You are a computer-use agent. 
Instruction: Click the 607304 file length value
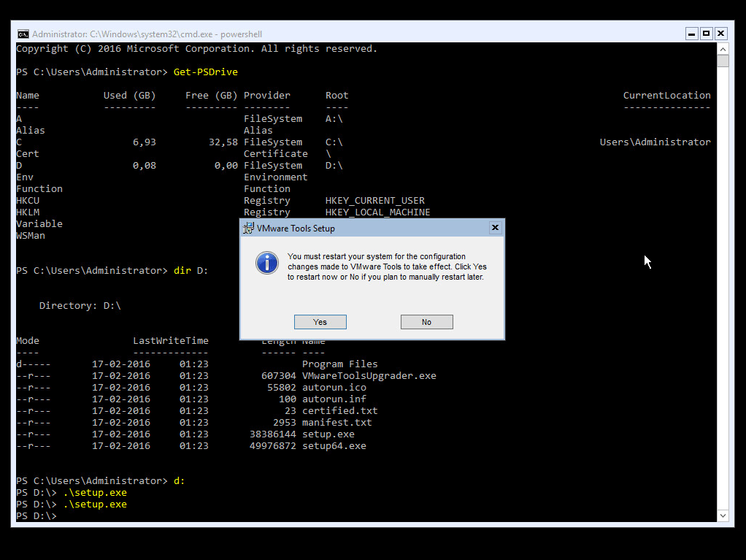279,376
